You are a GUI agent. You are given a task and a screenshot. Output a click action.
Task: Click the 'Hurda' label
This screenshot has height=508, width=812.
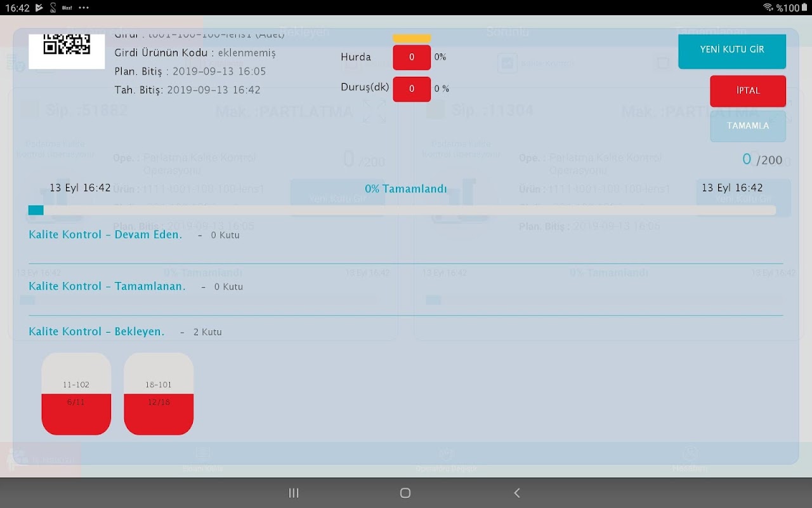click(356, 57)
